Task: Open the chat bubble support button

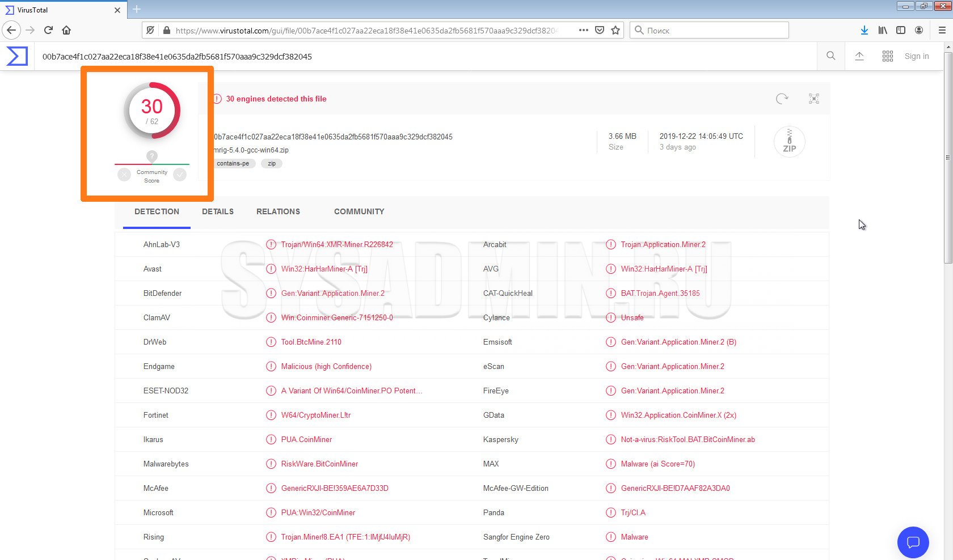Action: (913, 542)
